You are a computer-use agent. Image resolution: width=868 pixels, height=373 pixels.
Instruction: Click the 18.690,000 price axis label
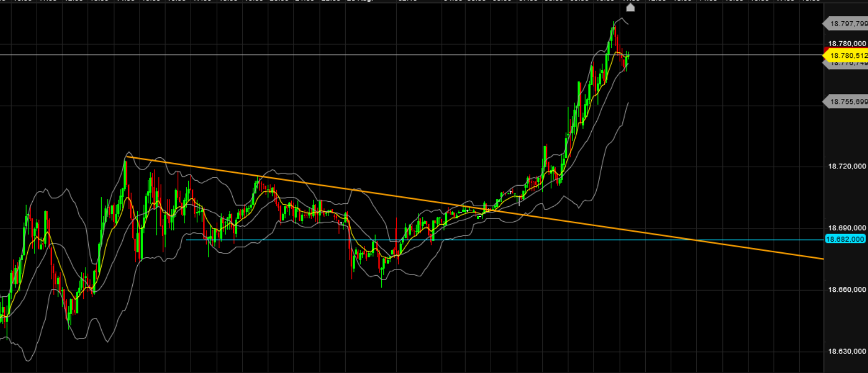pos(847,228)
